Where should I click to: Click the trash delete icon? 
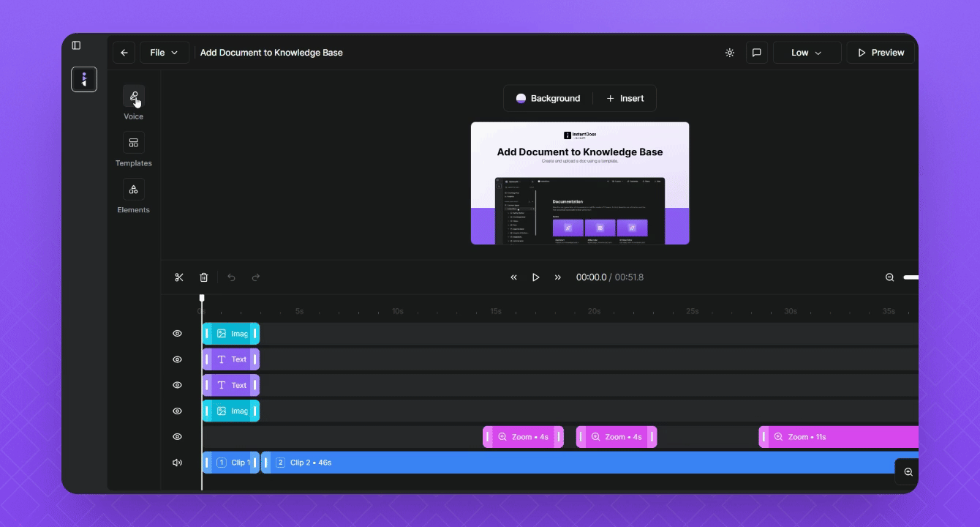coord(204,277)
